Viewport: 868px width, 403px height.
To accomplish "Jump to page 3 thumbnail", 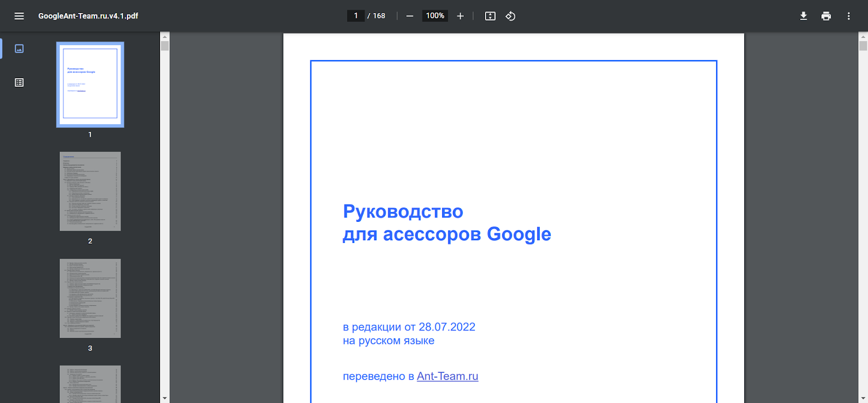I will [90, 298].
